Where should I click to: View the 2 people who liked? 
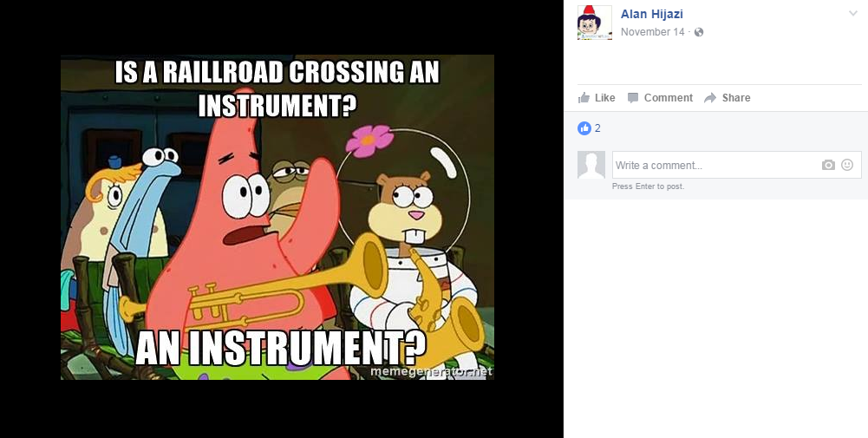(597, 128)
